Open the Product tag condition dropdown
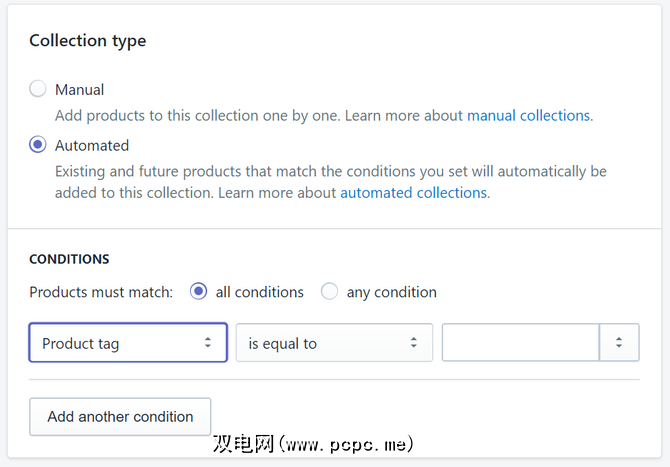 click(x=128, y=343)
